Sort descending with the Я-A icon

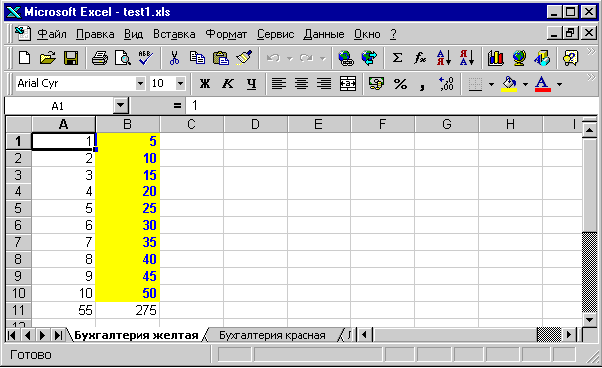[467, 58]
